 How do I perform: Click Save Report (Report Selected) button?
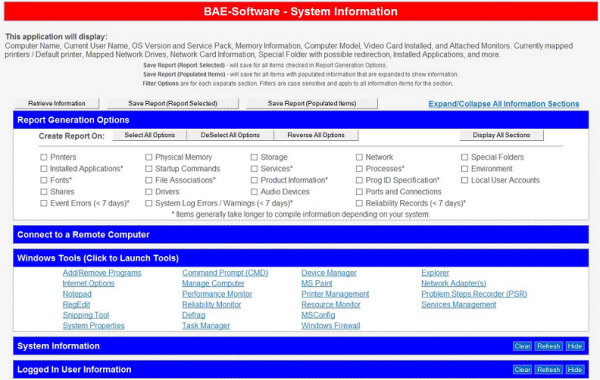point(173,103)
